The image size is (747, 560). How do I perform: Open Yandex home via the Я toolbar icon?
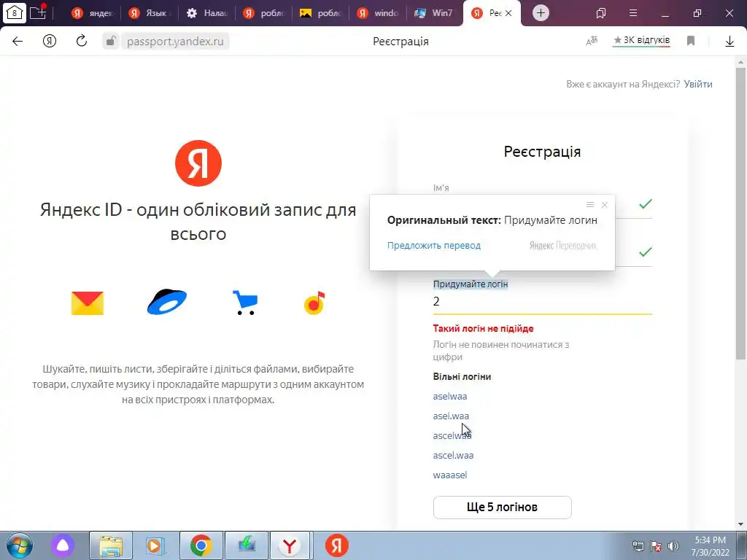click(50, 42)
